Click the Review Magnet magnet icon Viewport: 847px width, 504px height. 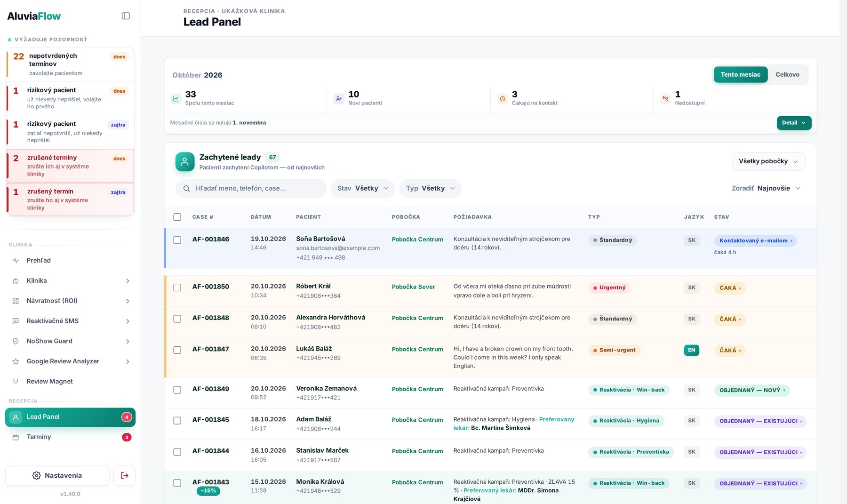click(x=16, y=381)
